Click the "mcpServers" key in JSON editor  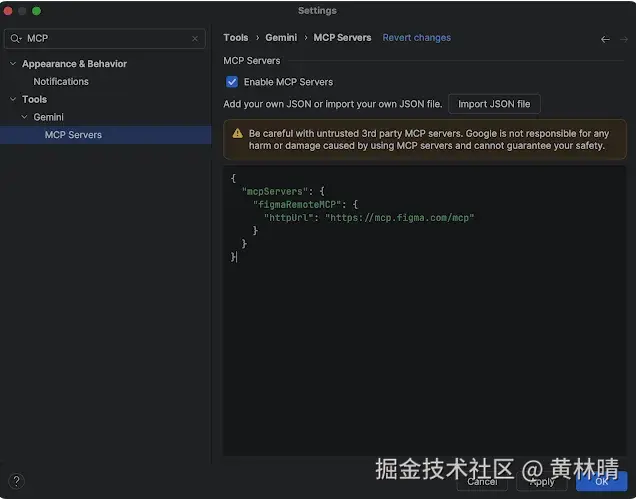[x=275, y=191]
